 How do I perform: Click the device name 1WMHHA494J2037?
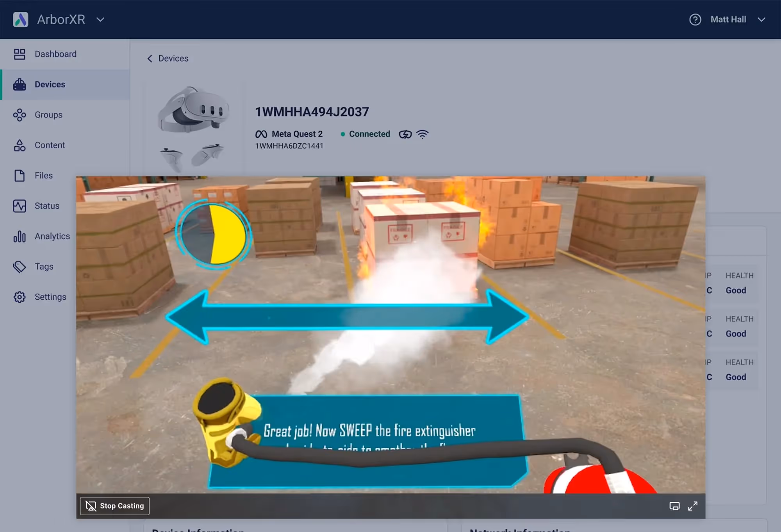[312, 112]
